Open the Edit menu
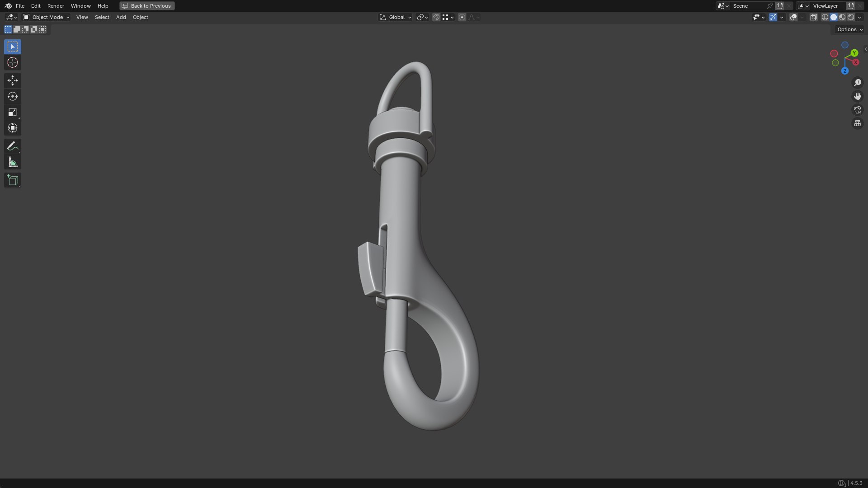 pyautogui.click(x=36, y=6)
